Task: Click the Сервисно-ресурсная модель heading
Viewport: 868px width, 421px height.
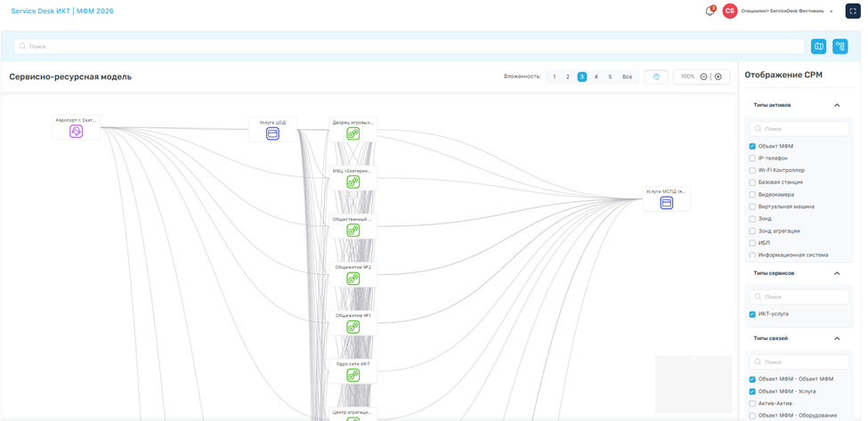Action: (70, 77)
